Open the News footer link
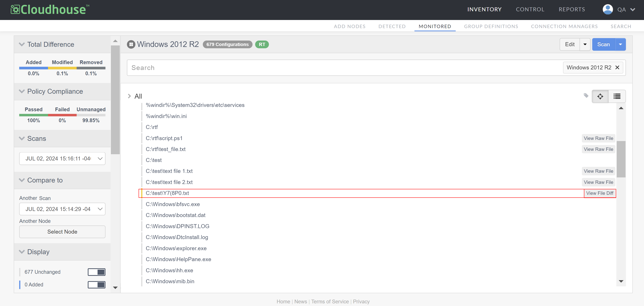Image resolution: width=644 pixels, height=306 pixels. (x=301, y=301)
